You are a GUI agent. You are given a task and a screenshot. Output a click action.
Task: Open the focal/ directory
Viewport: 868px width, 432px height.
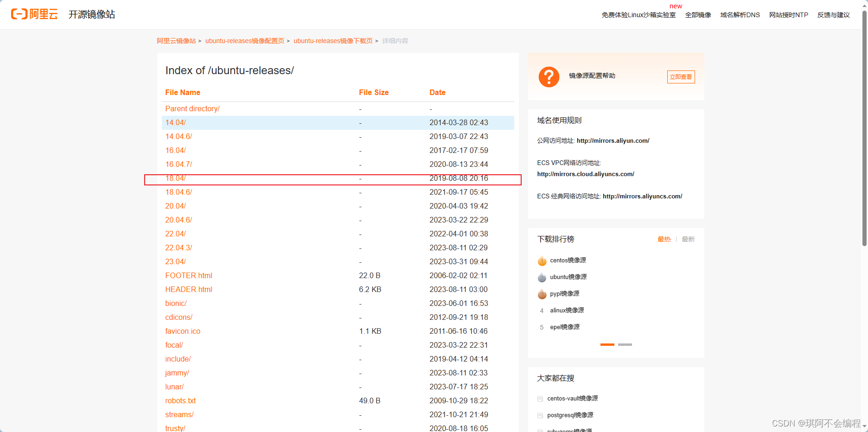(174, 345)
